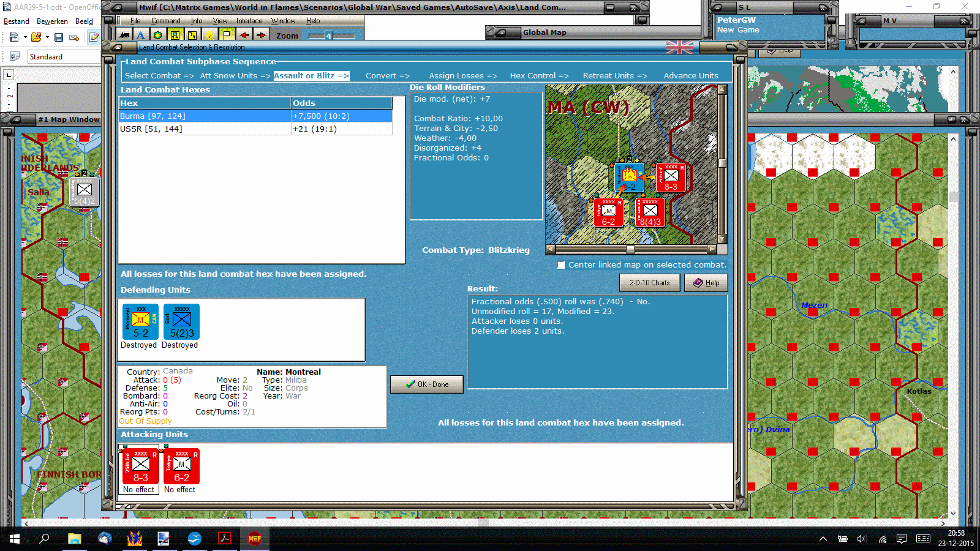Click Assign Losses subphase label
Viewport: 980px width, 551px height.
coord(463,76)
